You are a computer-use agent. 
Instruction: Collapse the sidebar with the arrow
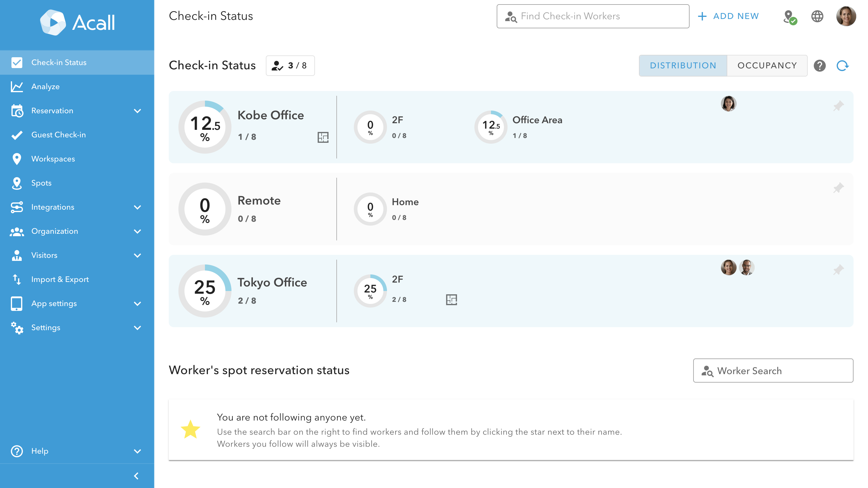[137, 476]
